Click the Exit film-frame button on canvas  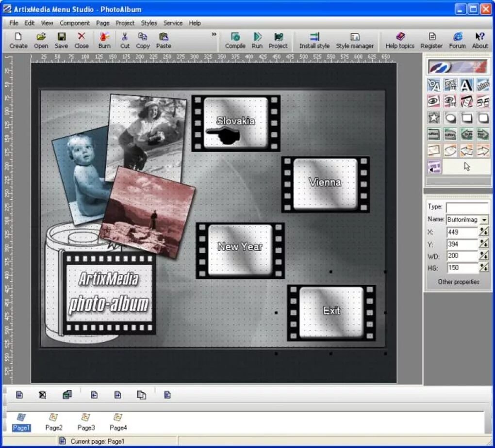click(331, 313)
